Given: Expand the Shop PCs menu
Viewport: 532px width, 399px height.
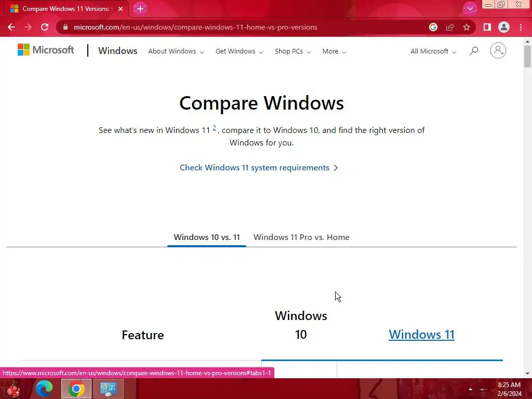Looking at the screenshot, I should pos(292,51).
